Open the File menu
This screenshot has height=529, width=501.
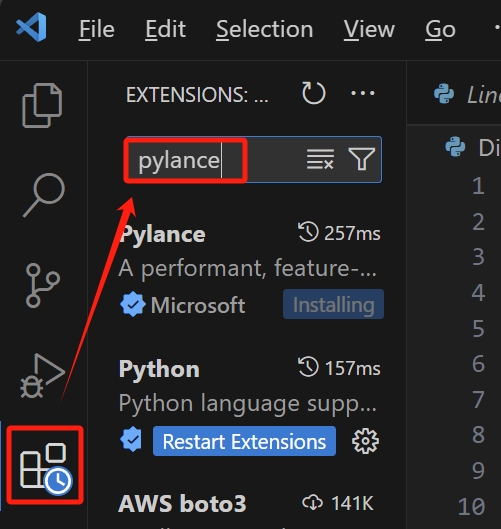pyautogui.click(x=97, y=29)
